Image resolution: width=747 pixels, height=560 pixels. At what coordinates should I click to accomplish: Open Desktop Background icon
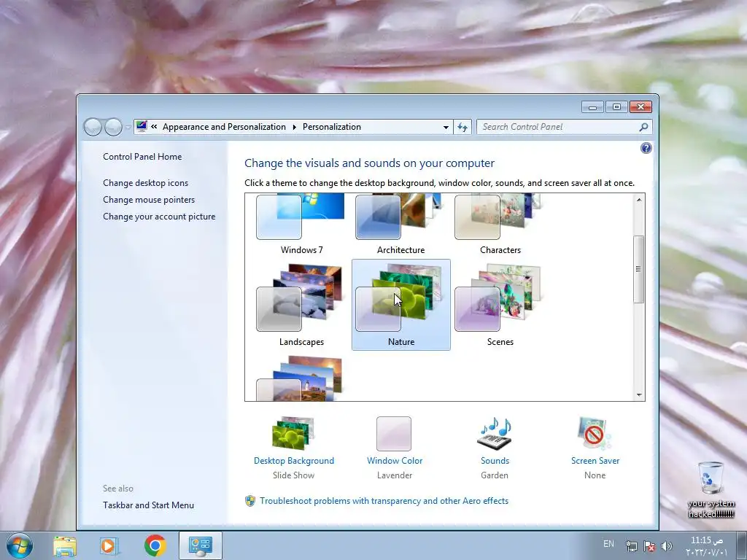(293, 433)
